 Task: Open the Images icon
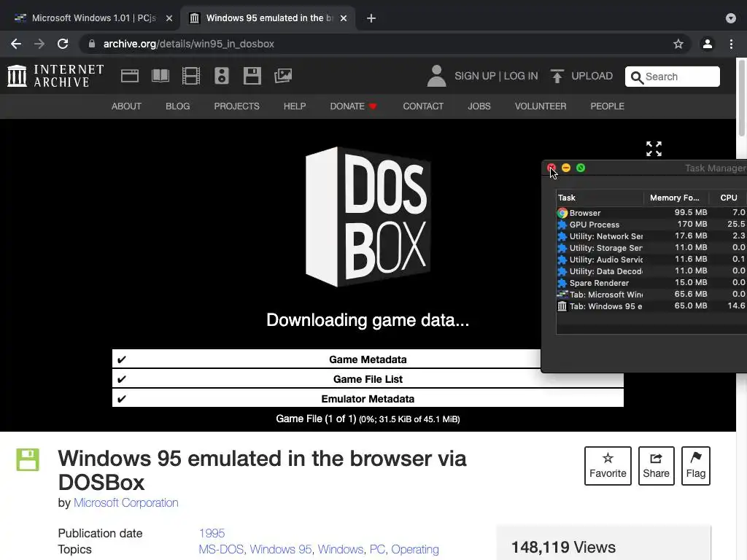283,76
